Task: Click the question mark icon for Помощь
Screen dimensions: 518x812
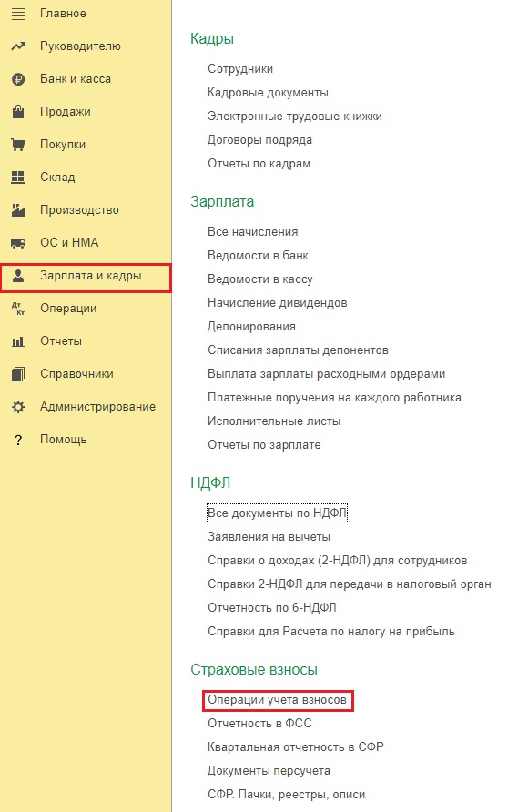Action: pos(18,441)
